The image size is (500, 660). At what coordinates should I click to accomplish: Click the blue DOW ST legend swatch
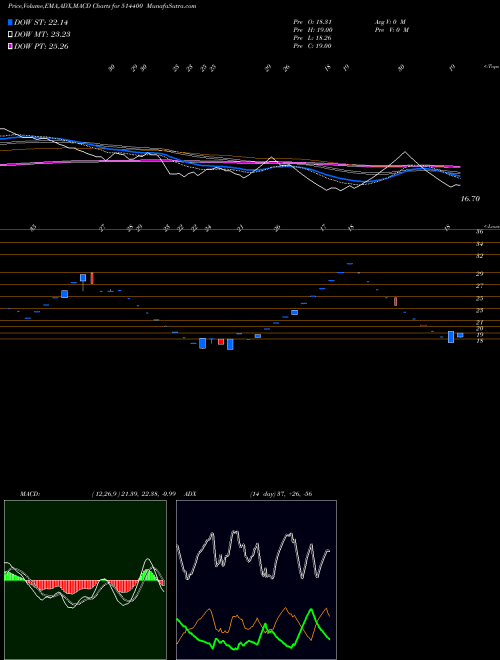coord(11,22)
